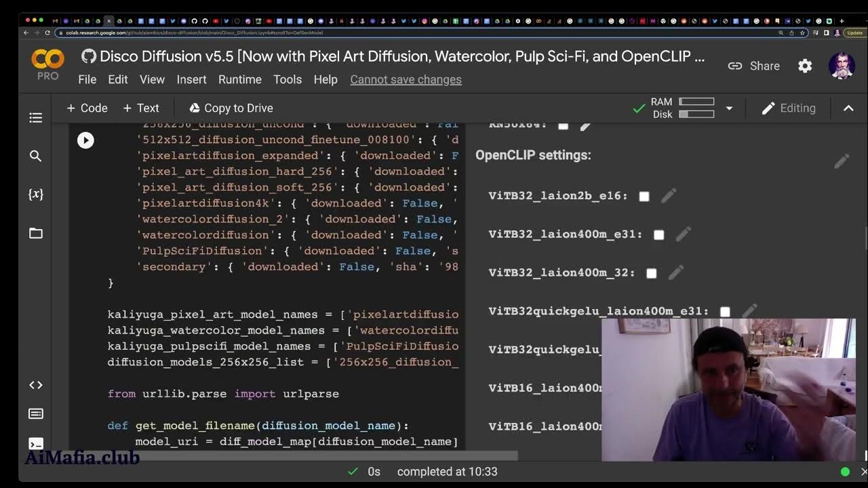Click the horizontal scrollbar under the code cell
868x488 pixels.
coord(293,456)
